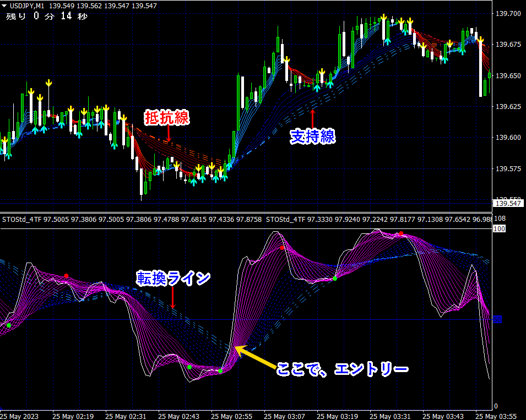
Task: Click the 139.700 price axis label
Action: click(x=508, y=13)
